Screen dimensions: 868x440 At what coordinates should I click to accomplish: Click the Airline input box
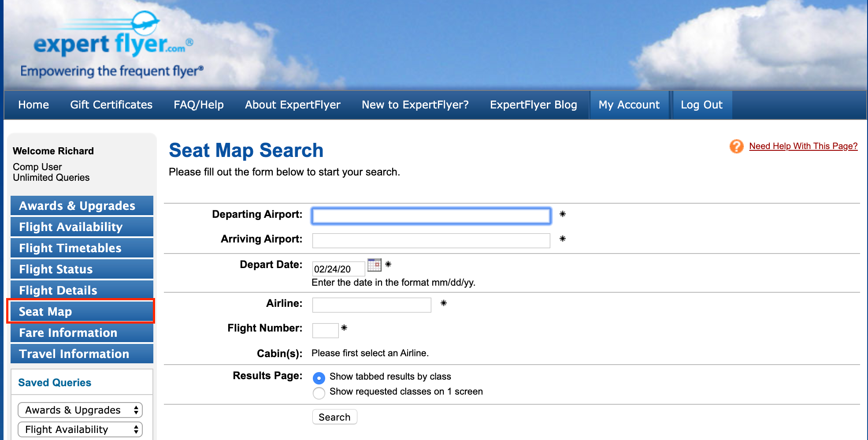point(371,305)
